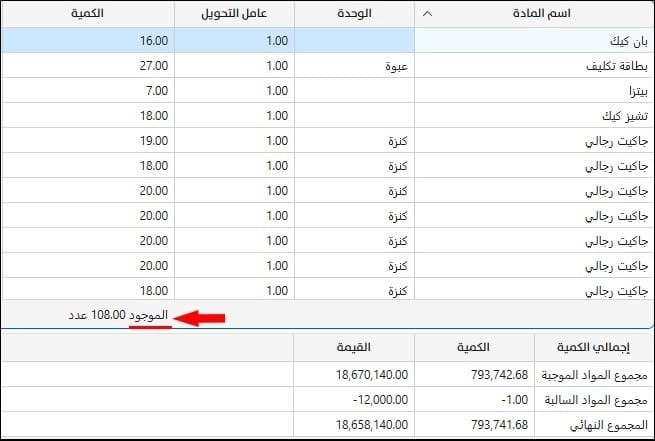Click the الموجود 108.00 عدد footer summary
655x441 pixels.
pos(118,315)
